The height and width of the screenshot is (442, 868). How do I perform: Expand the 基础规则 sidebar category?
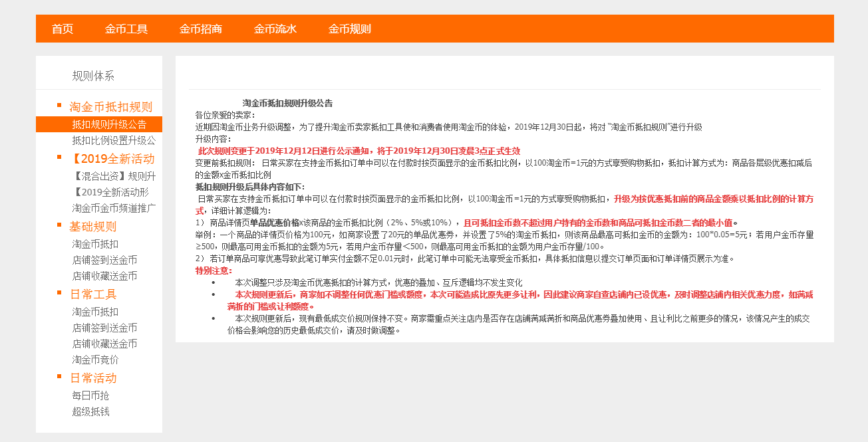coord(93,227)
